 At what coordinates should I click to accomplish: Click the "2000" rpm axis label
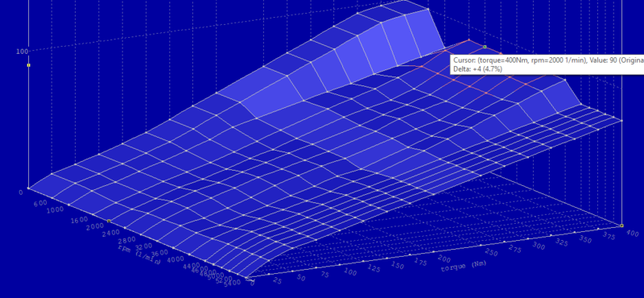(95, 227)
